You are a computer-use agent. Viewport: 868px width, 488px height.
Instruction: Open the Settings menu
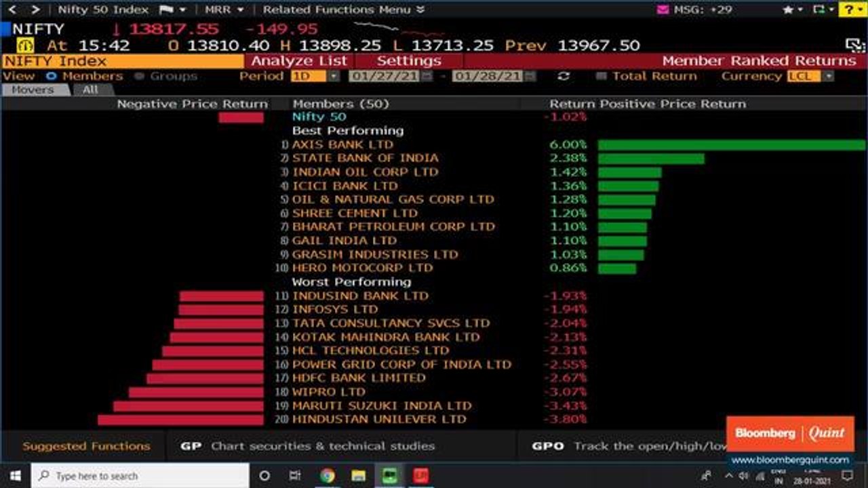point(409,61)
